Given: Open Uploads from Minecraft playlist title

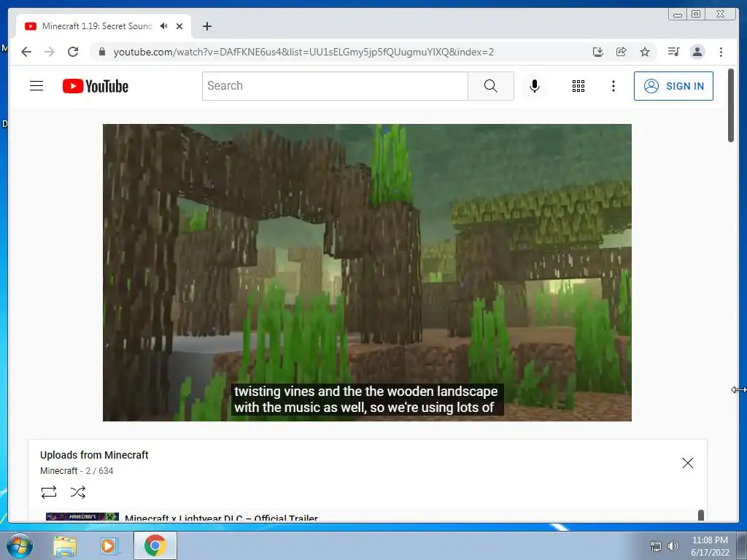Looking at the screenshot, I should coord(94,455).
